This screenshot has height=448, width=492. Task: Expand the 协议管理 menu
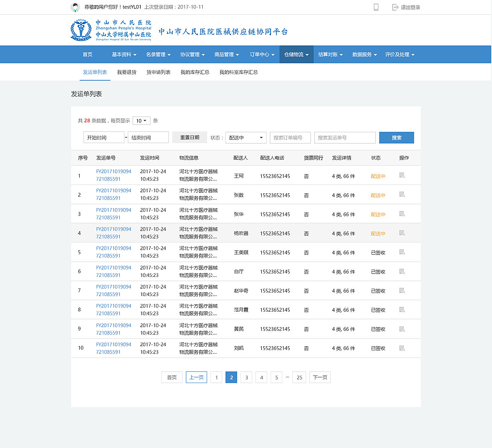tap(193, 55)
